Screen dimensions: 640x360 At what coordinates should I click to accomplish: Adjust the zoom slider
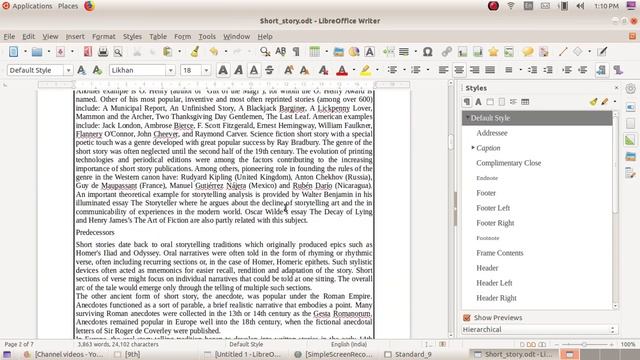[584, 345]
